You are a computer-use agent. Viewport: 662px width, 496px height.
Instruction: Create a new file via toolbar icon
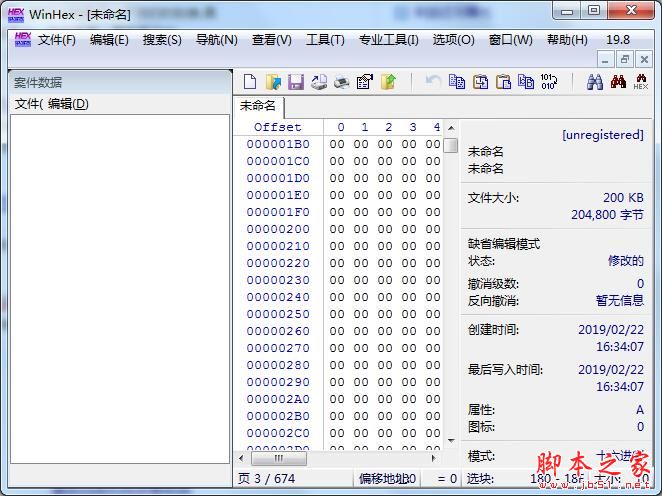[x=250, y=82]
